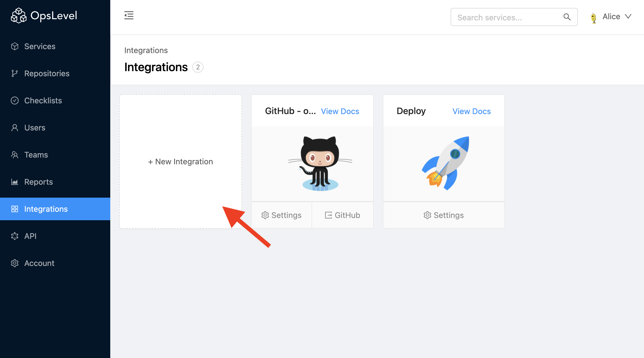Click the GitHub card title text
Screen dimensions: 644x358
pyautogui.click(x=290, y=111)
